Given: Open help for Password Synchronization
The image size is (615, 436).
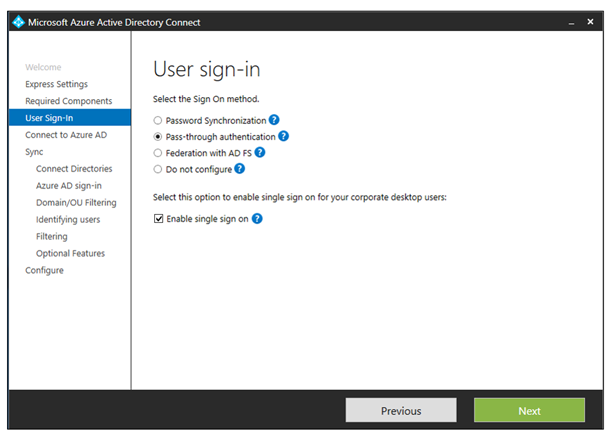Looking at the screenshot, I should (x=274, y=120).
